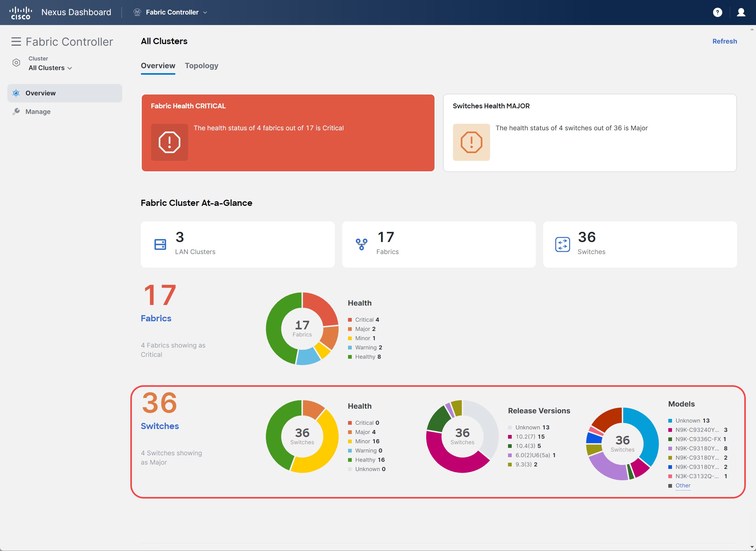This screenshot has height=551, width=756.
Task: Click the 3 LAN Clusters card
Action: tap(237, 244)
